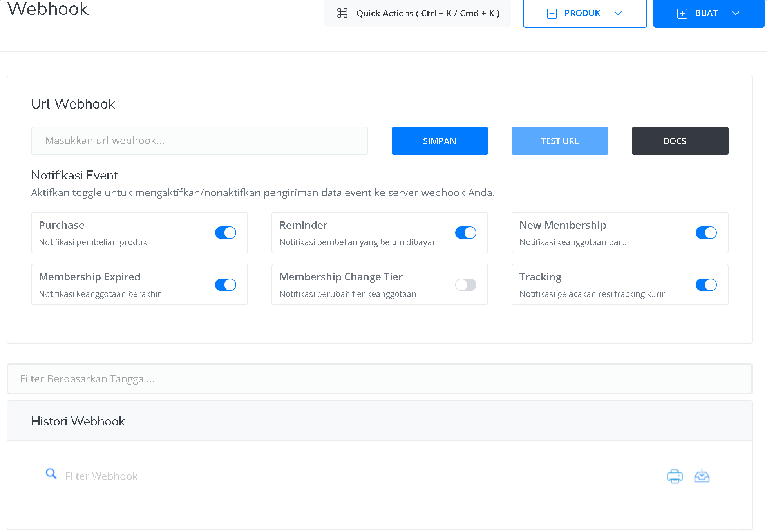Click the 'Notifikasi pembelian produk' description text
767x532 pixels.
pos(93,242)
